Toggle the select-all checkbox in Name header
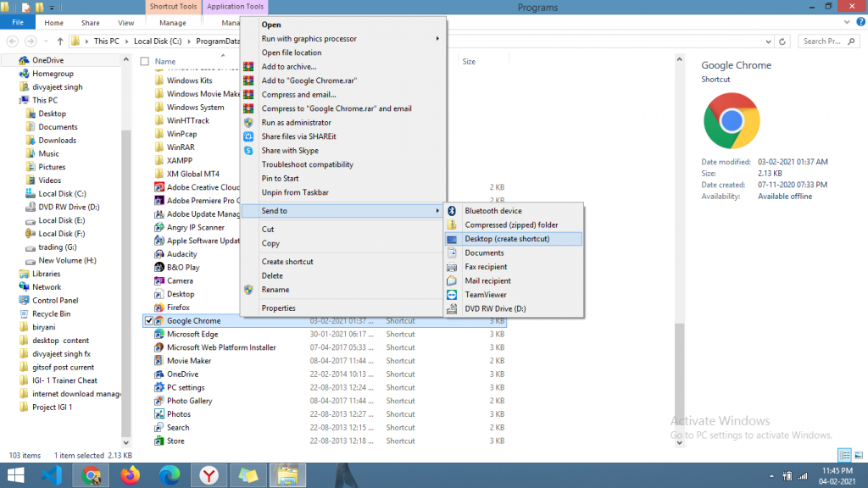This screenshot has width=868, height=488. click(144, 61)
